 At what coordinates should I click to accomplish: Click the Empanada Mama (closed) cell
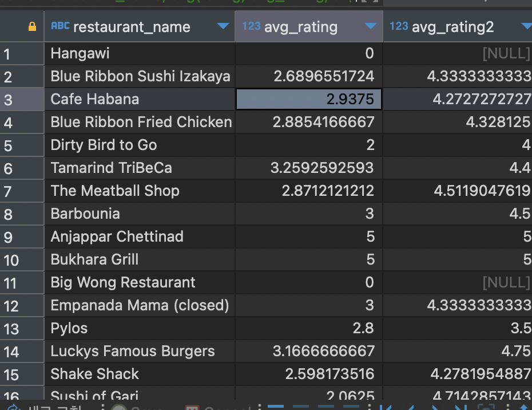[140, 306]
